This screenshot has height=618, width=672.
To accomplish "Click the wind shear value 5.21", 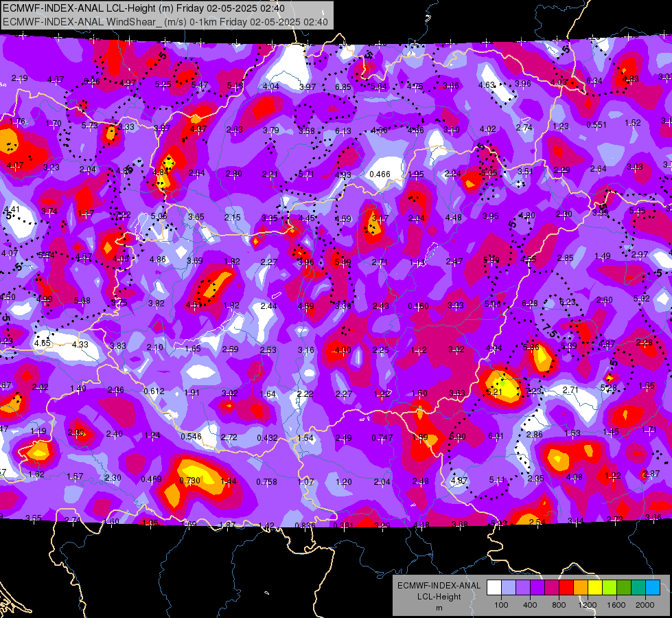I will pos(494,391).
